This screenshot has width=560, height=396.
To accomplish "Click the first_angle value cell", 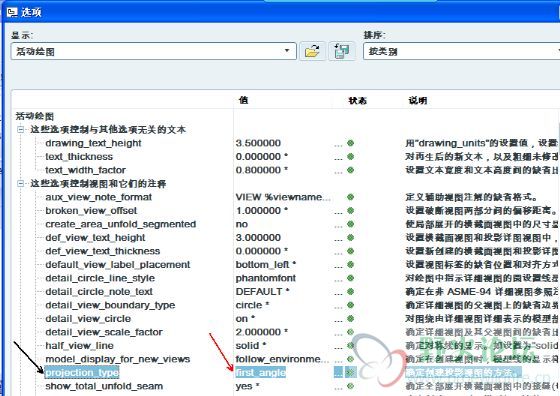I will [x=260, y=373].
